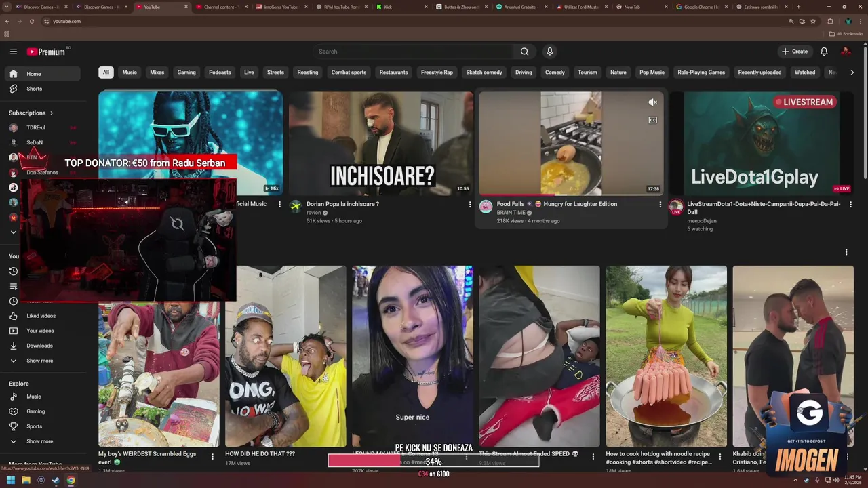
Task: Select the All filter chip
Action: [106, 73]
